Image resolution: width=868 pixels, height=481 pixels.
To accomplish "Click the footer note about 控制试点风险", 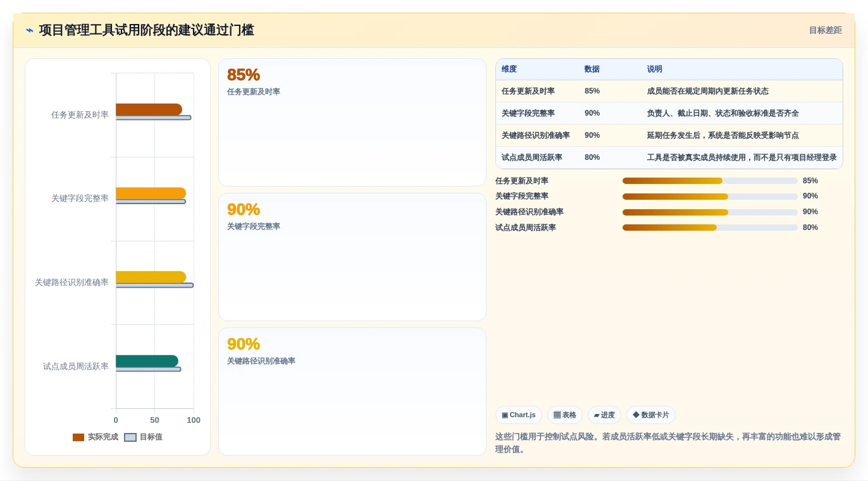I will pyautogui.click(x=668, y=443).
